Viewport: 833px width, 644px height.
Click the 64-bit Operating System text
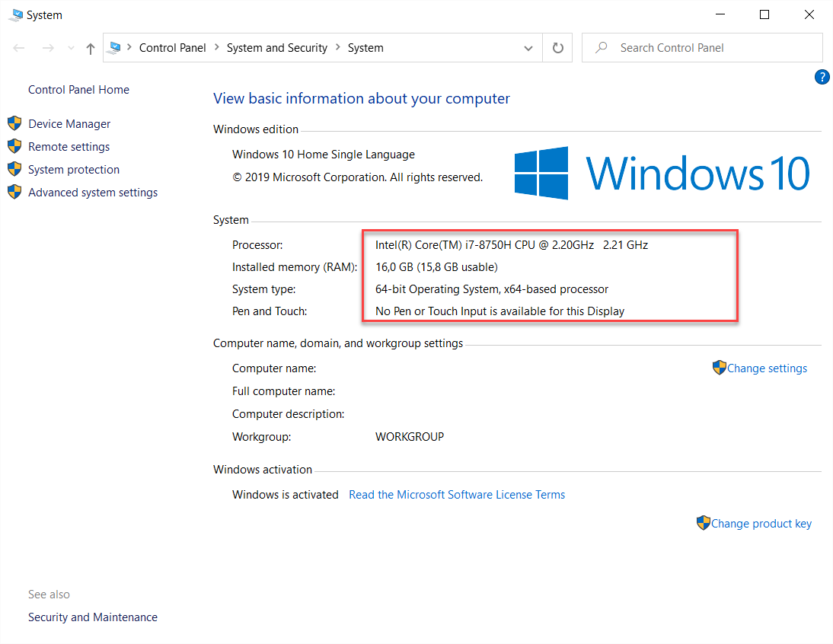[491, 289]
